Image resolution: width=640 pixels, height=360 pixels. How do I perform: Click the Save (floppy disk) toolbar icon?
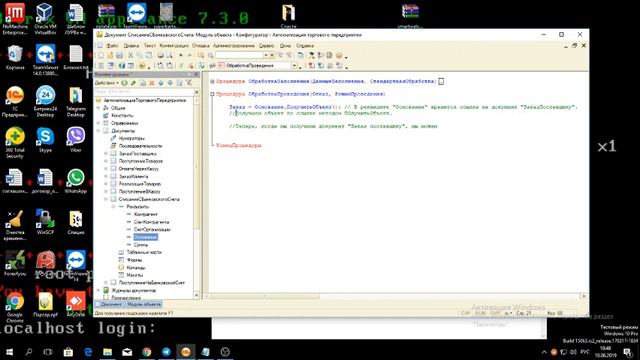click(119, 55)
